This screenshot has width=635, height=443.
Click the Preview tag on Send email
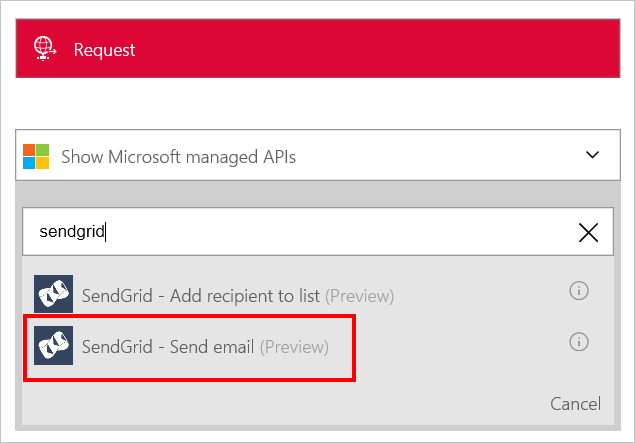point(294,347)
